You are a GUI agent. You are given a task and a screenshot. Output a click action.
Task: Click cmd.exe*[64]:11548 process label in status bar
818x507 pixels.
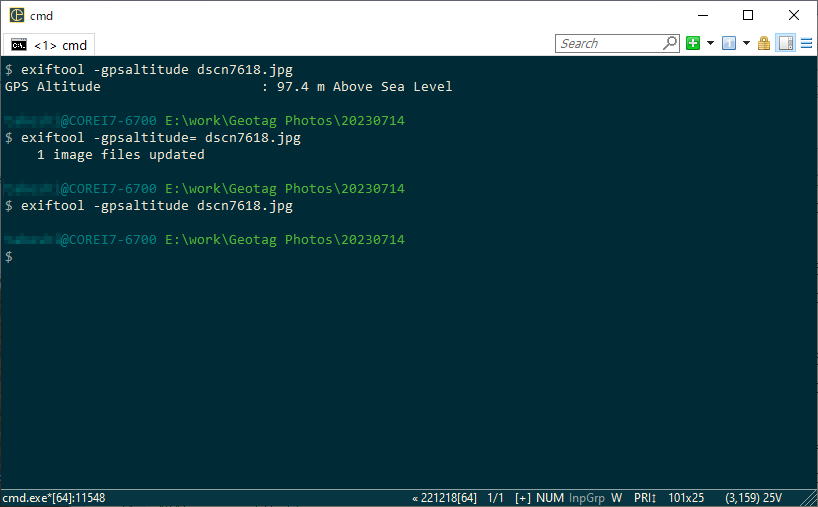tap(54, 498)
